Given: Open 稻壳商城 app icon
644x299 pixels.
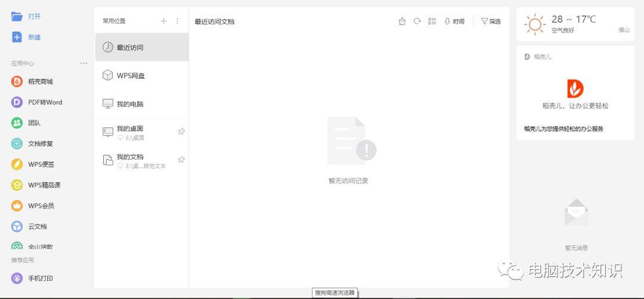Looking at the screenshot, I should [x=17, y=81].
